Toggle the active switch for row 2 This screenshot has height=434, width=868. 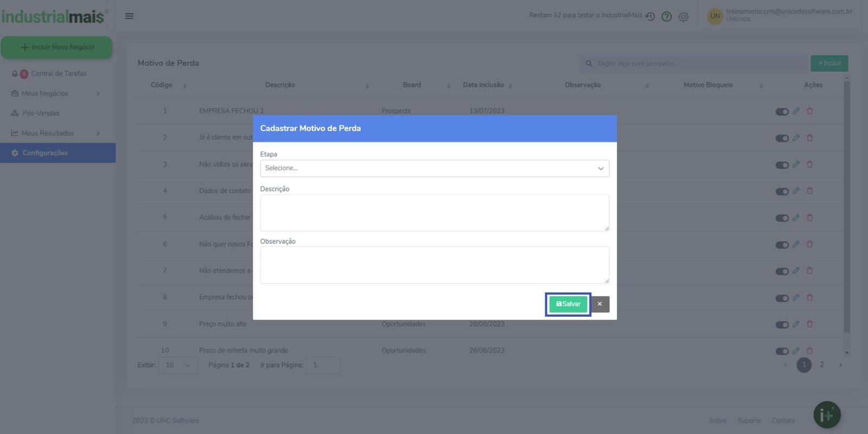pyautogui.click(x=782, y=138)
